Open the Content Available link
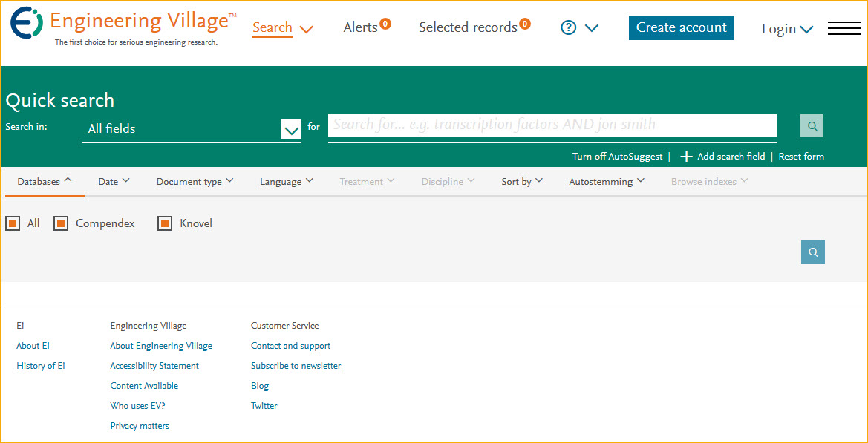 tap(144, 385)
